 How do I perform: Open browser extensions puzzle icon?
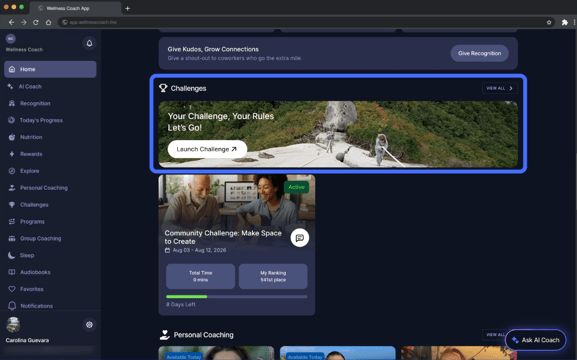click(x=564, y=22)
